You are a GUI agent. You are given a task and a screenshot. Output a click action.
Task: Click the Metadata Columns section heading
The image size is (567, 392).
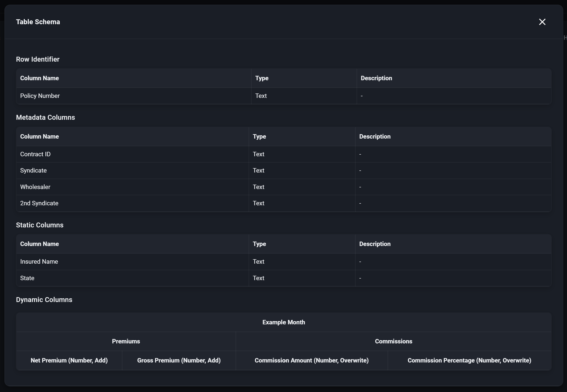coord(45,117)
